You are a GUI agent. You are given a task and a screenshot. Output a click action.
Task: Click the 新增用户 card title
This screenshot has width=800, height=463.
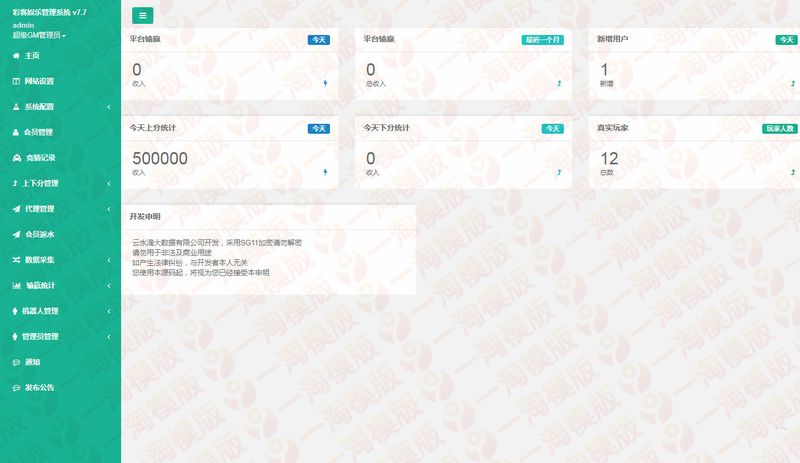click(x=612, y=39)
